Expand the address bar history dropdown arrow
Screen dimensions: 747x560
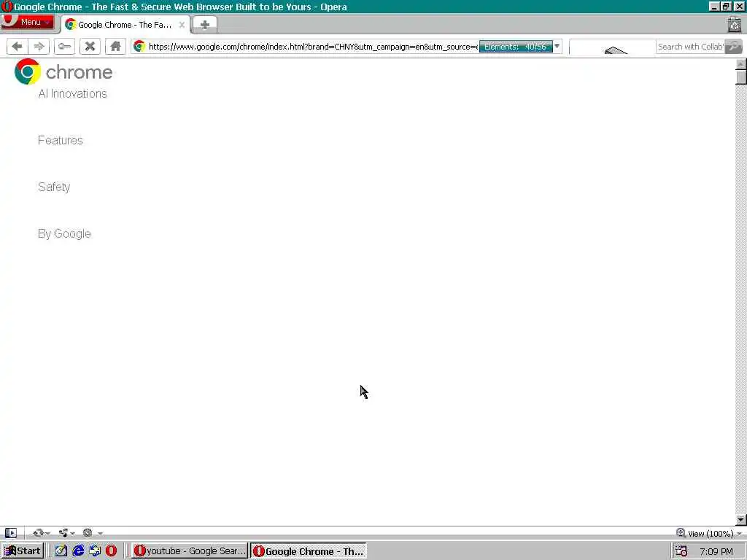pos(557,46)
